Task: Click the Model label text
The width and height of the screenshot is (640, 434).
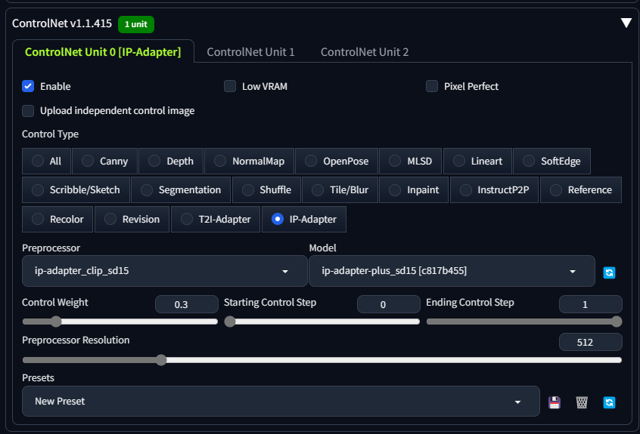Action: [322, 248]
